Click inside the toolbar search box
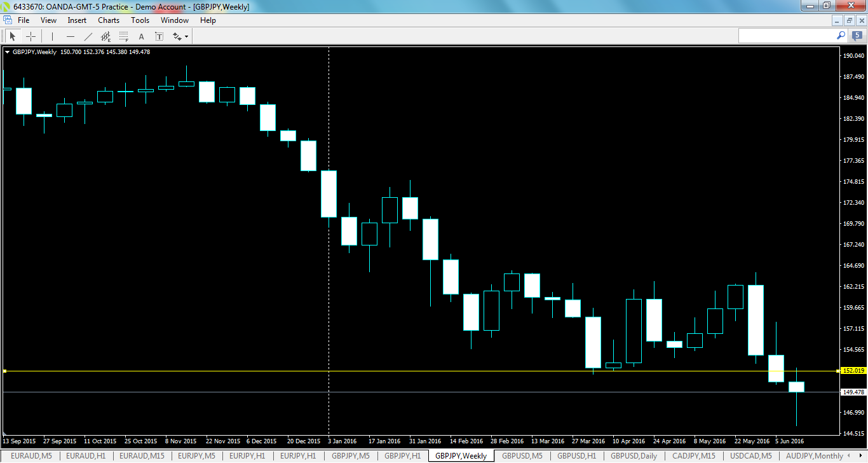Image resolution: width=868 pixels, height=463 pixels. 788,36
